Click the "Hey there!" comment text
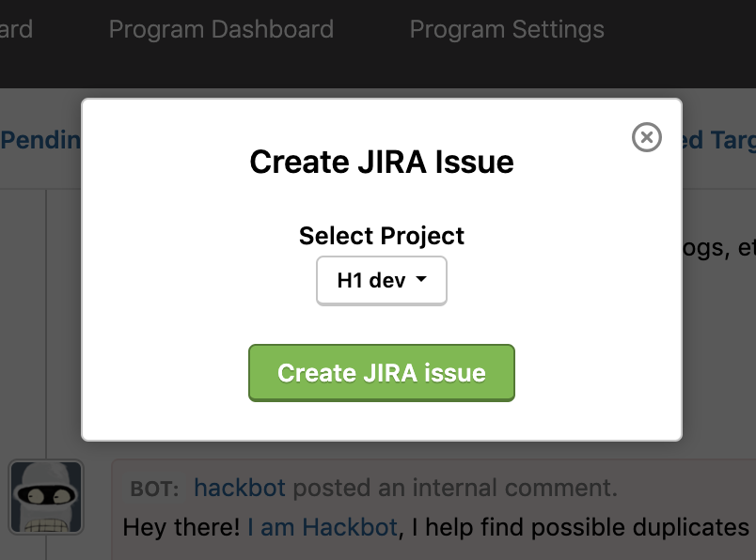Screen dimensions: 756x560 click(181, 527)
